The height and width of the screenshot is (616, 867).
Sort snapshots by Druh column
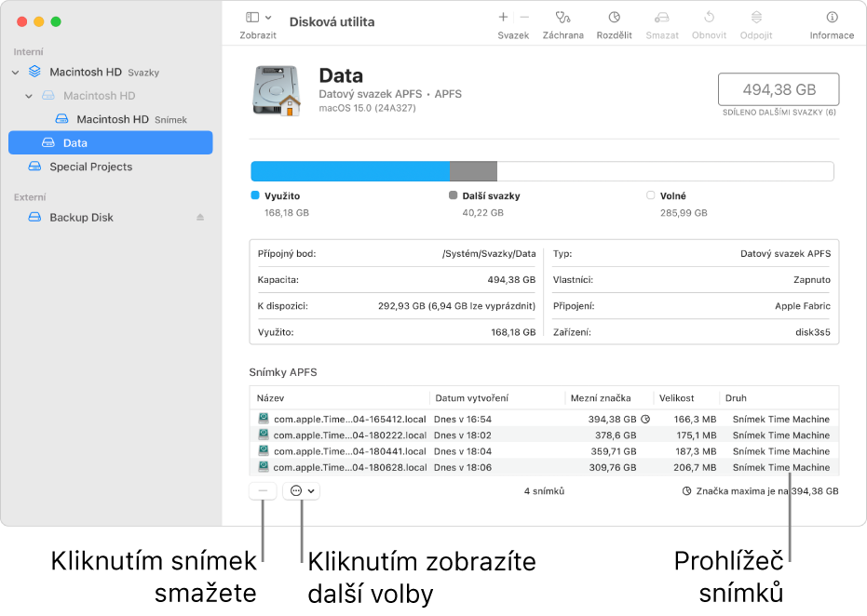coord(779,397)
